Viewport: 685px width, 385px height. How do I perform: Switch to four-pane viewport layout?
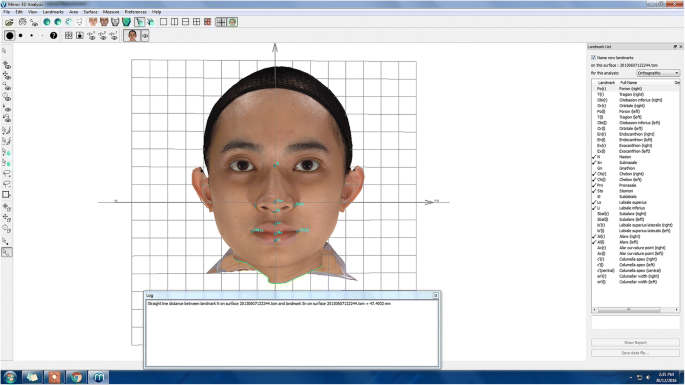point(197,22)
